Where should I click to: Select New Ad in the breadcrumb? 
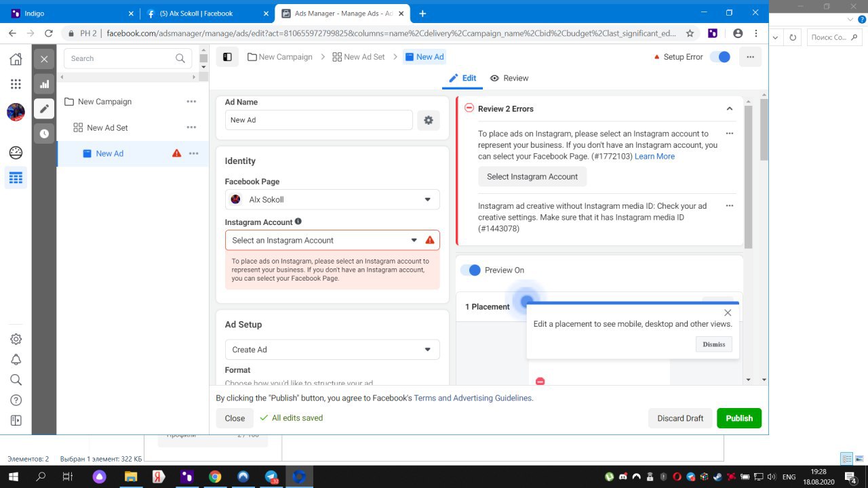[x=425, y=57]
